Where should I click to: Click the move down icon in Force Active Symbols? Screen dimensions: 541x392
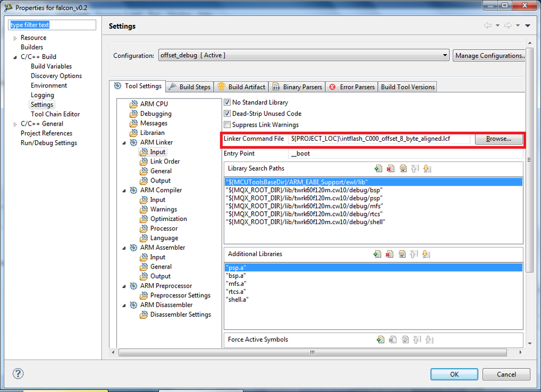point(429,339)
